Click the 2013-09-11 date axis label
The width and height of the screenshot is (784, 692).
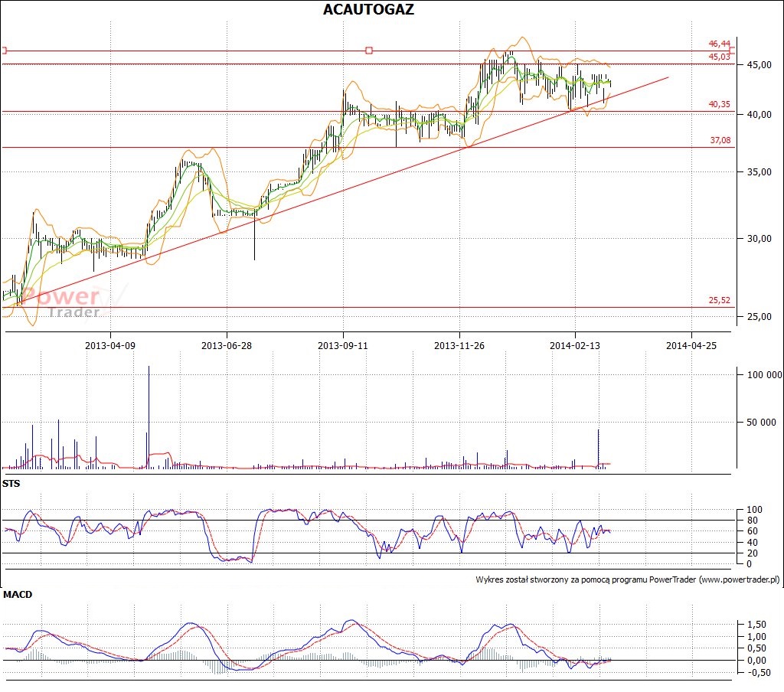(x=342, y=345)
